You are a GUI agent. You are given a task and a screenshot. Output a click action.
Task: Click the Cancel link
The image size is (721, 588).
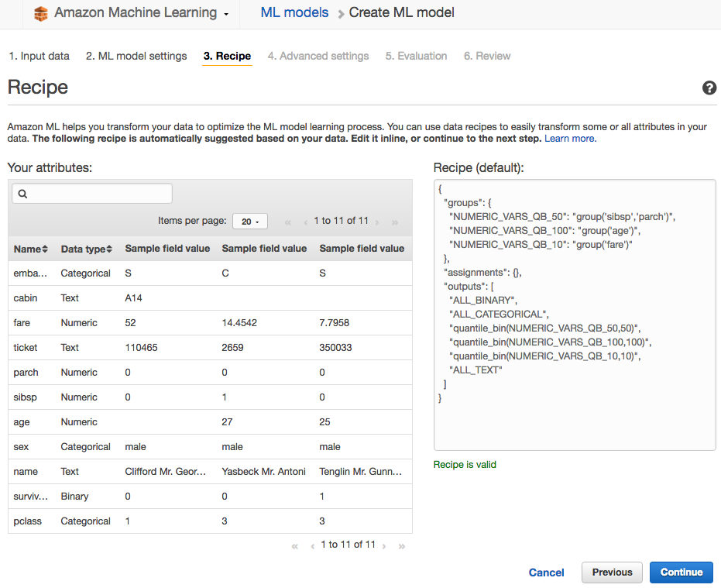[546, 573]
